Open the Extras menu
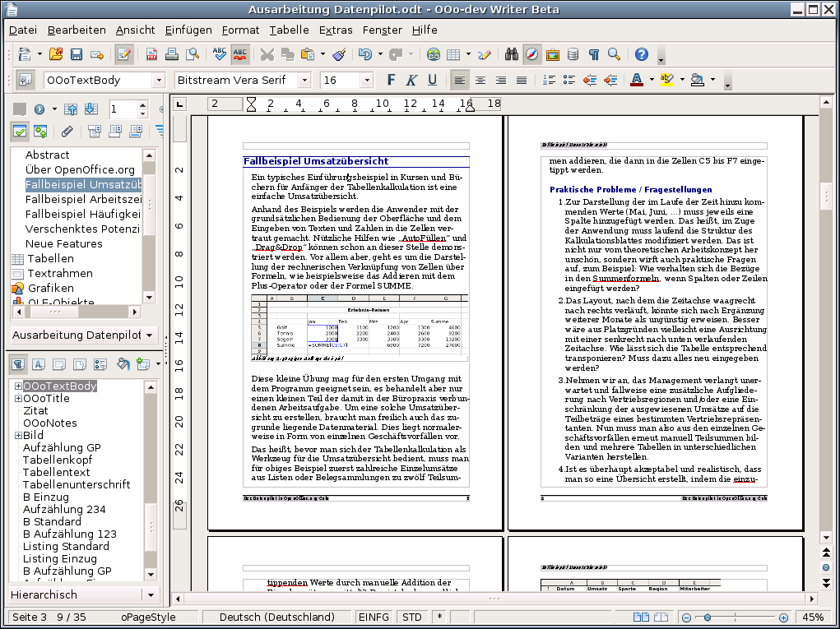Image resolution: width=840 pixels, height=629 pixels. [336, 30]
